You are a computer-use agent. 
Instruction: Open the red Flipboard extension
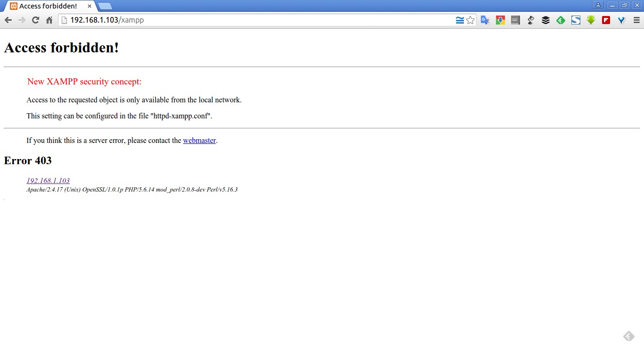[606, 20]
